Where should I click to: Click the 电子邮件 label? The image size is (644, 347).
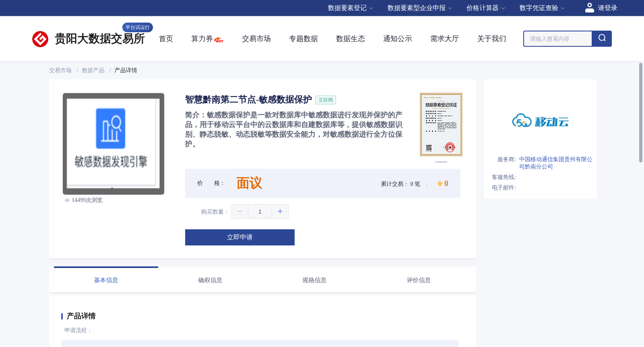pos(504,188)
